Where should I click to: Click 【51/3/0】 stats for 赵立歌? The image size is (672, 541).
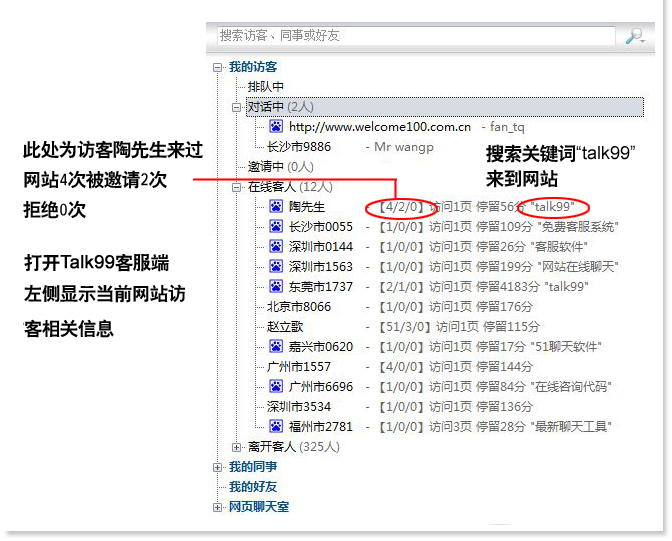click(405, 327)
